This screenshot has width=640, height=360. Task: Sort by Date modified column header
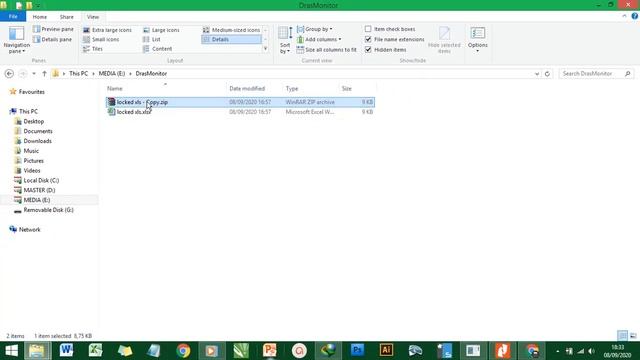pos(247,89)
